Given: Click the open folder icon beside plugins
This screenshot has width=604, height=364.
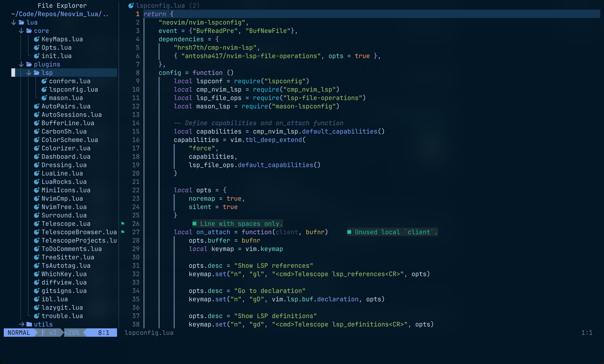Looking at the screenshot, I should (29, 64).
